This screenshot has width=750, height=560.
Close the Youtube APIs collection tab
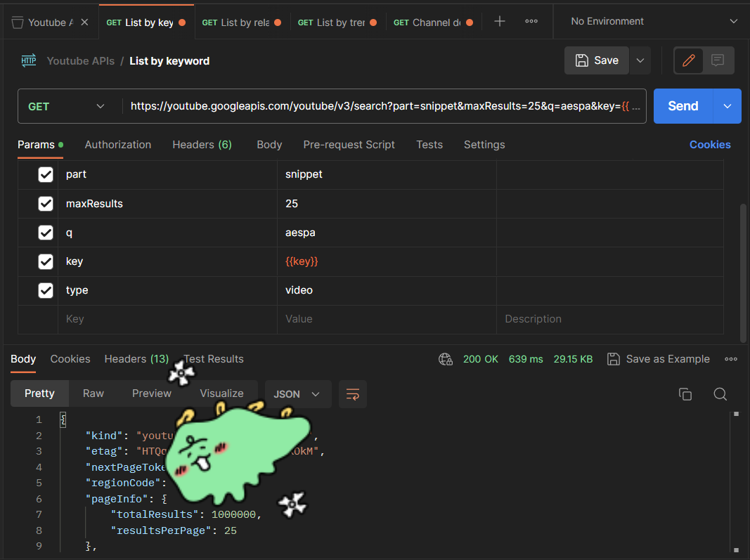(x=84, y=22)
